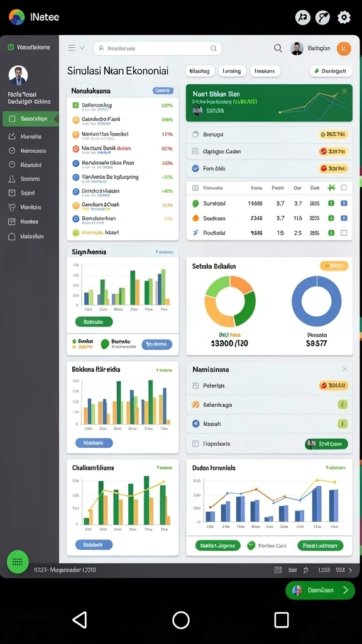
Task: Tick the checkbox in the Rodiadai table row
Action: [344, 233]
